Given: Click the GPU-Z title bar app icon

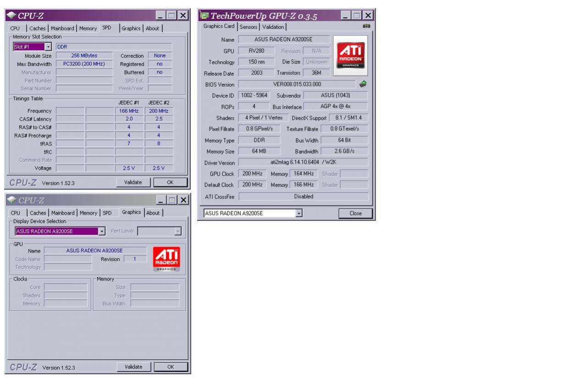Looking at the screenshot, I should pyautogui.click(x=204, y=16).
